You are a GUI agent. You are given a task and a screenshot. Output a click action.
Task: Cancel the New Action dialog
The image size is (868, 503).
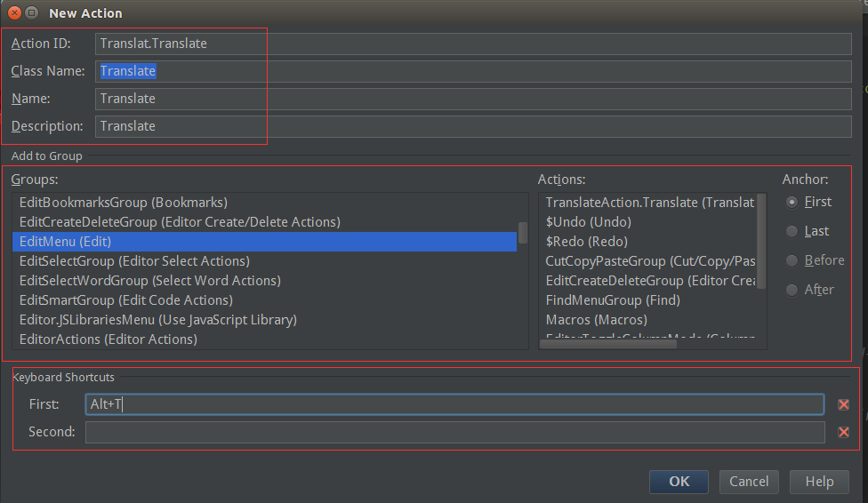pyautogui.click(x=749, y=482)
